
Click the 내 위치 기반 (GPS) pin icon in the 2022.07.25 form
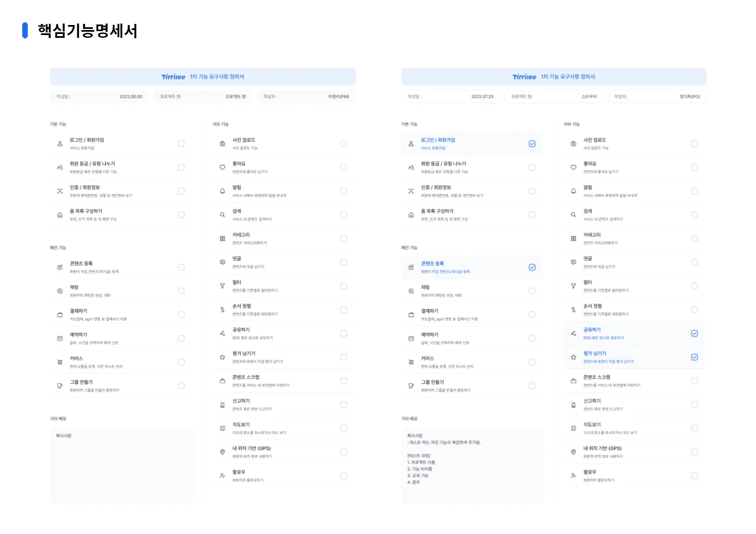[x=573, y=452]
